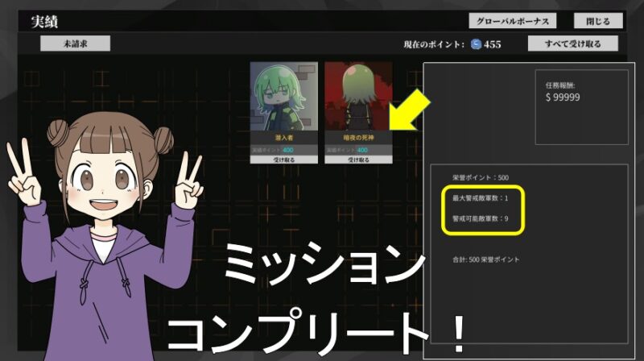Open the グローバルボーナス panel
The width and height of the screenshot is (644, 361).
click(512, 21)
